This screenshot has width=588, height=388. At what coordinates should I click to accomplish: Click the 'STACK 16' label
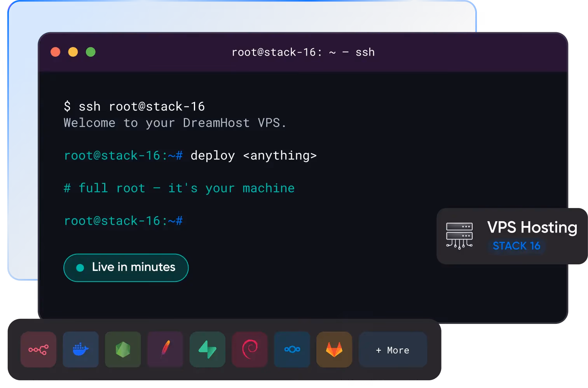coord(516,246)
